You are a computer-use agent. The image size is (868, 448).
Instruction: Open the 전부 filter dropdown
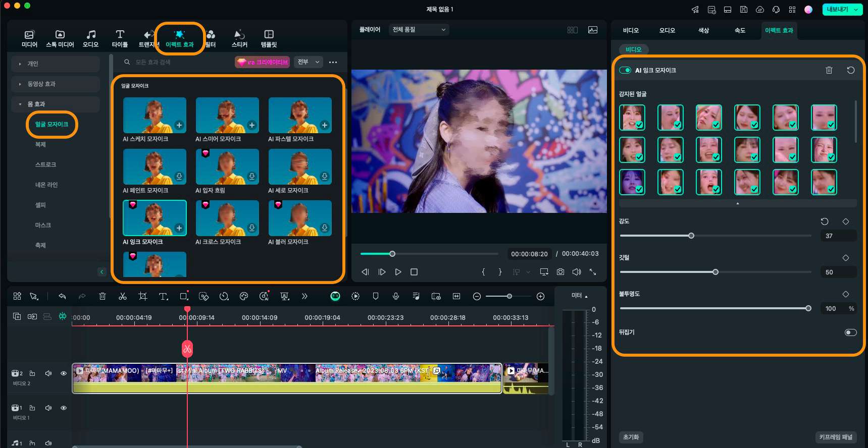click(309, 62)
